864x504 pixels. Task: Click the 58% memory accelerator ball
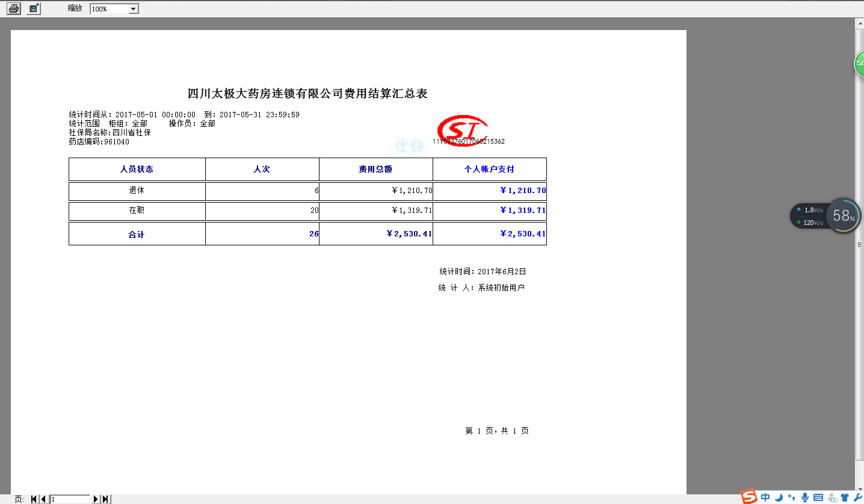pyautogui.click(x=843, y=216)
